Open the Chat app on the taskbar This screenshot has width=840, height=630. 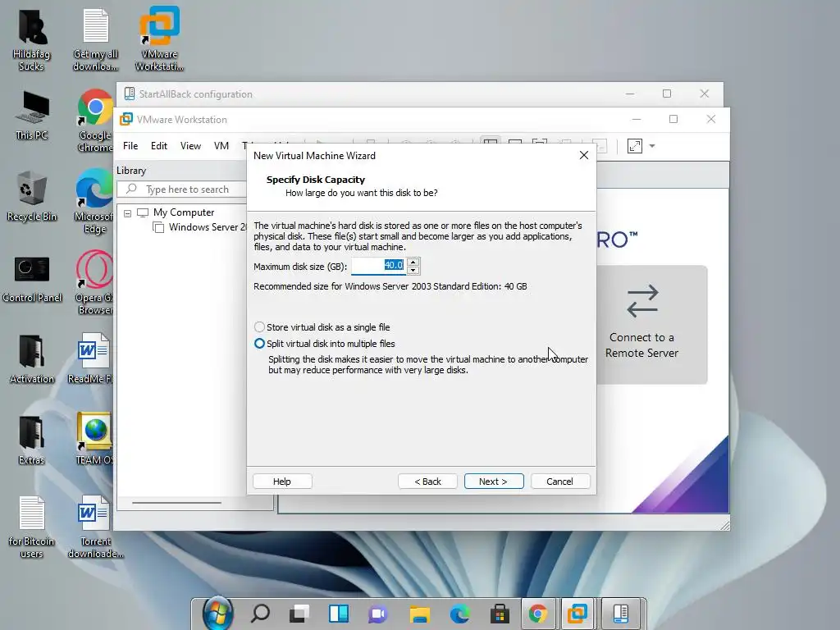point(378,614)
